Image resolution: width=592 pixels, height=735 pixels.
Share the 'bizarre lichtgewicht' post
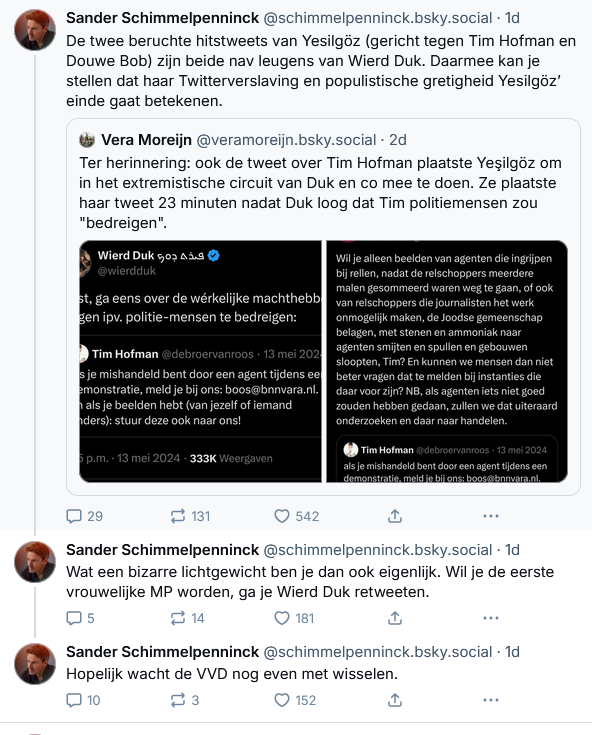(x=395, y=618)
